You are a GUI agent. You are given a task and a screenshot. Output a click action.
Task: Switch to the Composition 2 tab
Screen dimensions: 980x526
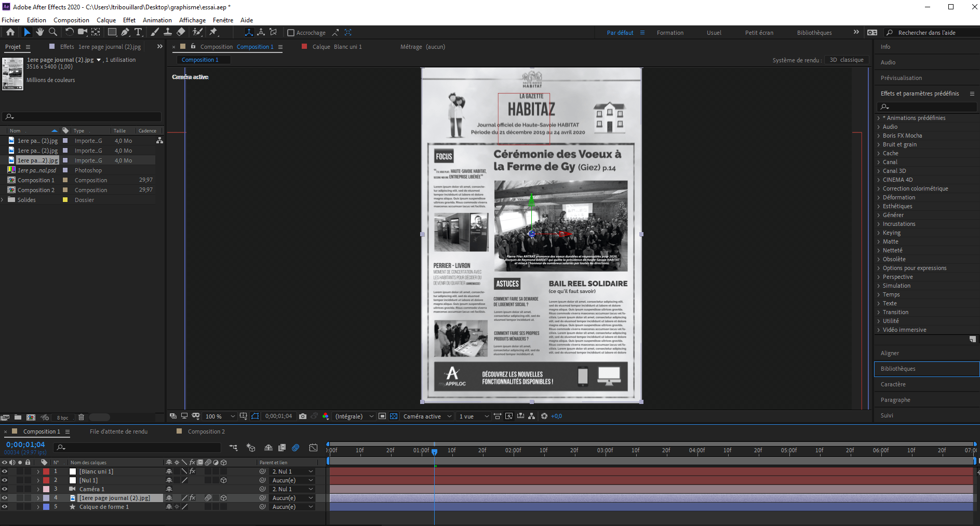point(206,431)
